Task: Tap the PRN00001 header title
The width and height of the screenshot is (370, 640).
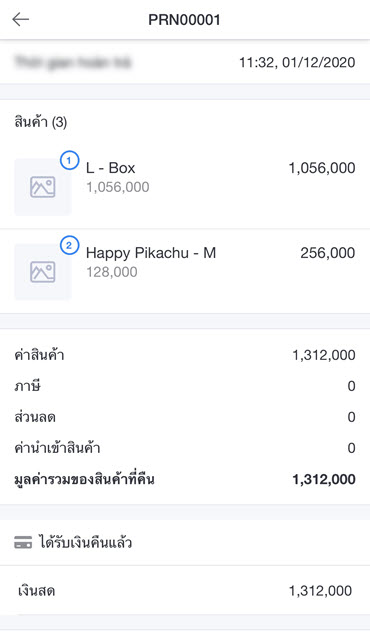Action: coord(184,20)
